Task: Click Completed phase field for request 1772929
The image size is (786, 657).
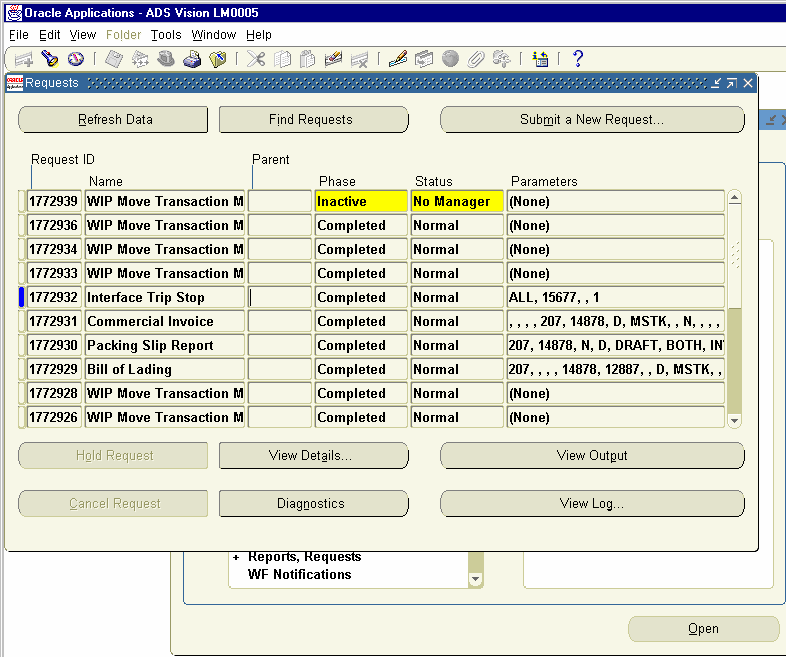Action: point(361,369)
